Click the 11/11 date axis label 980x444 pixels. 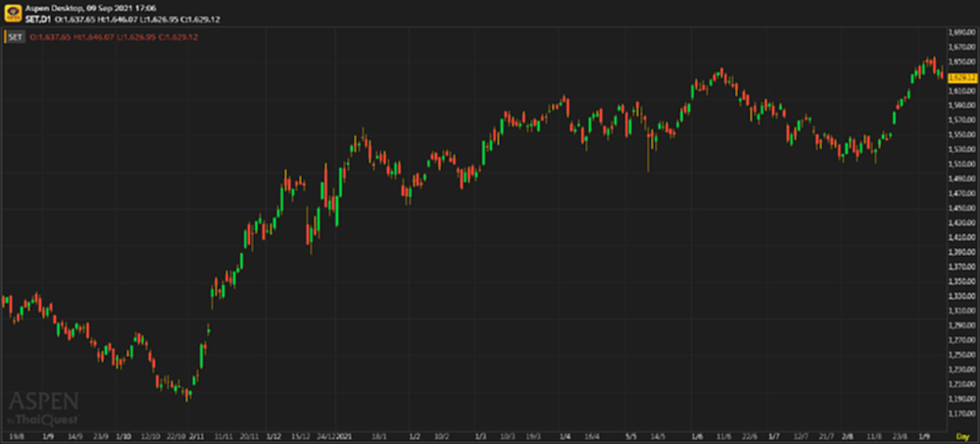tap(223, 436)
